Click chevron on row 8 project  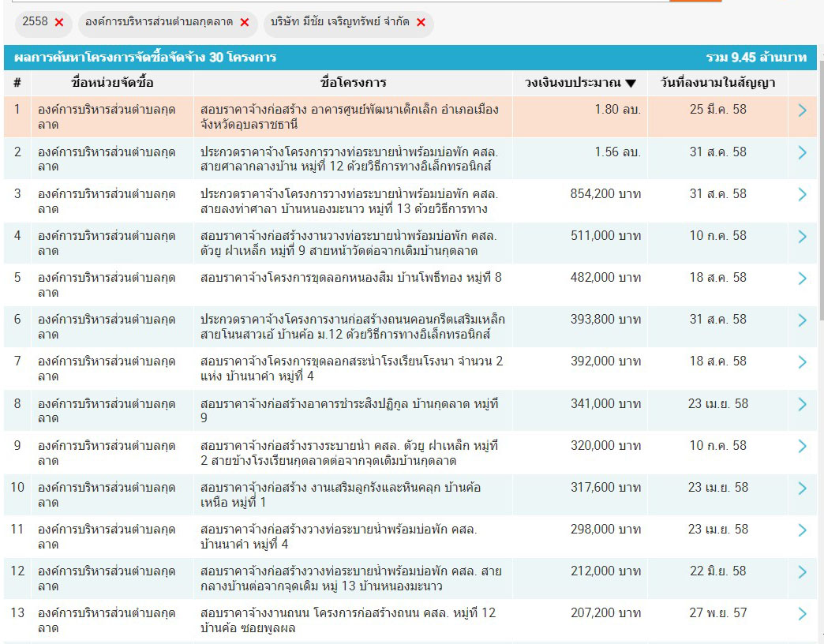(802, 404)
